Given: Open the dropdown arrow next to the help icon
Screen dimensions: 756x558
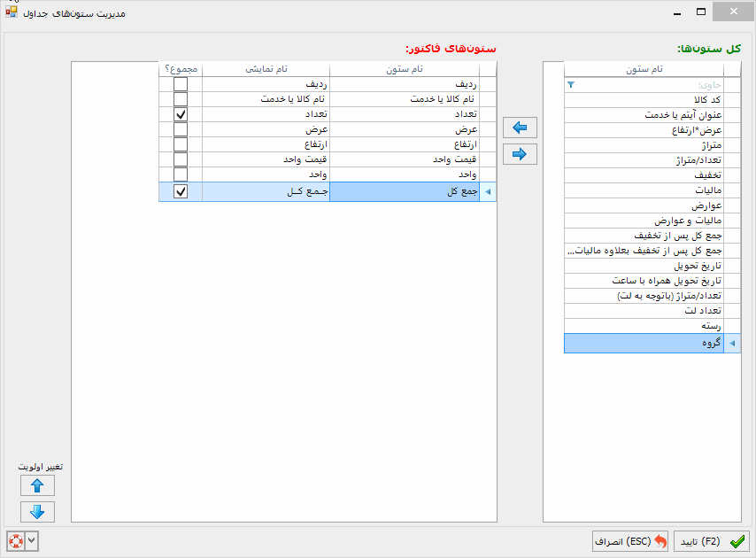Looking at the screenshot, I should (x=32, y=540).
